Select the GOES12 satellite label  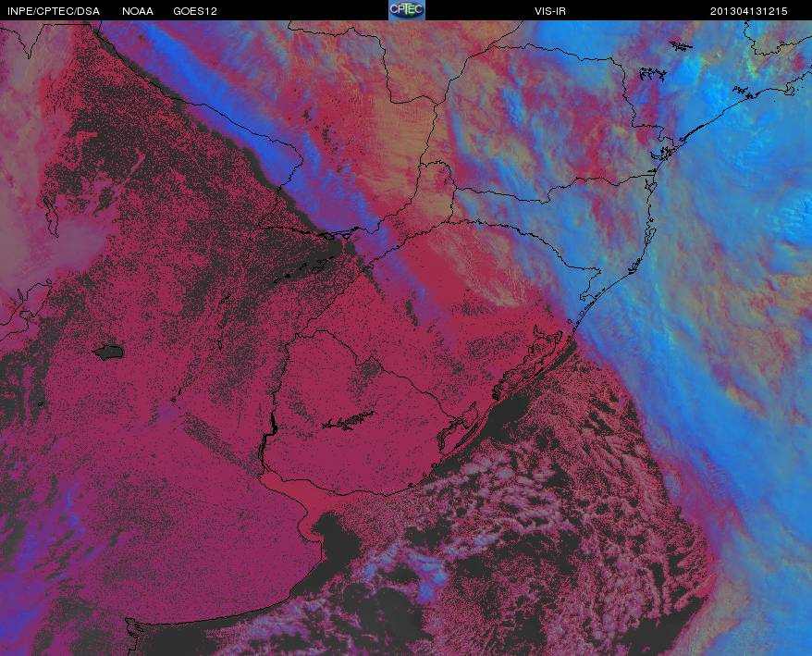tap(195, 11)
